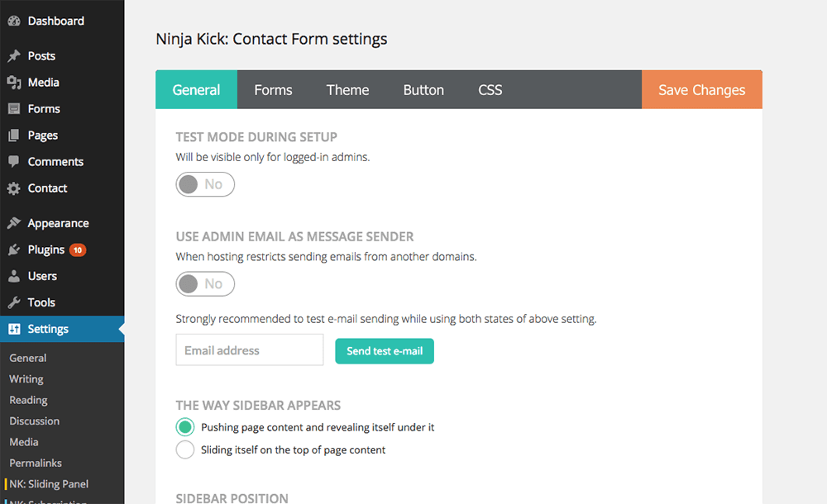Viewport: 827px width, 504px height.
Task: Click the Media camera-note icon
Action: point(14,83)
